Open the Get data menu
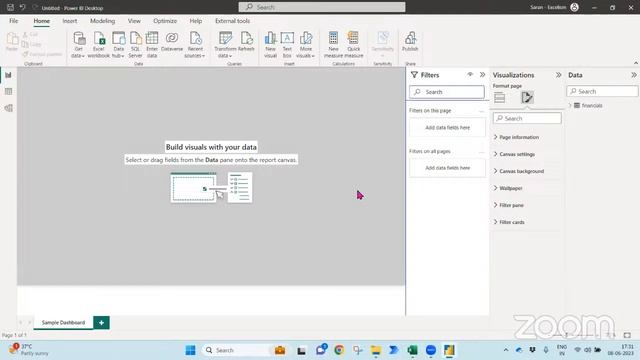 pyautogui.click(x=78, y=45)
